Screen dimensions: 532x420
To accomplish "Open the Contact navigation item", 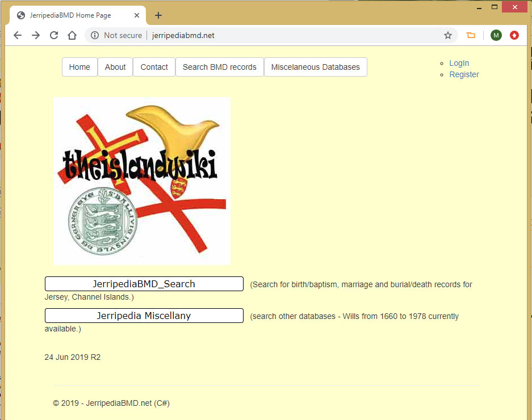I will pos(154,67).
